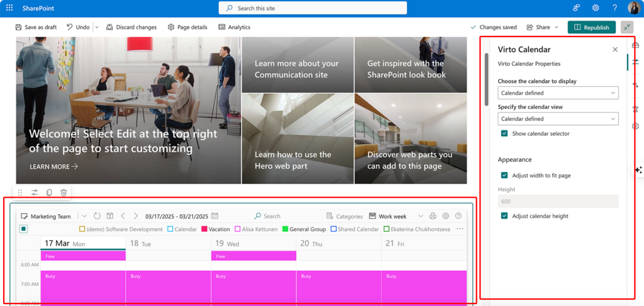Image resolution: width=644 pixels, height=306 pixels.
Task: Click Save as draft
Action: click(36, 27)
